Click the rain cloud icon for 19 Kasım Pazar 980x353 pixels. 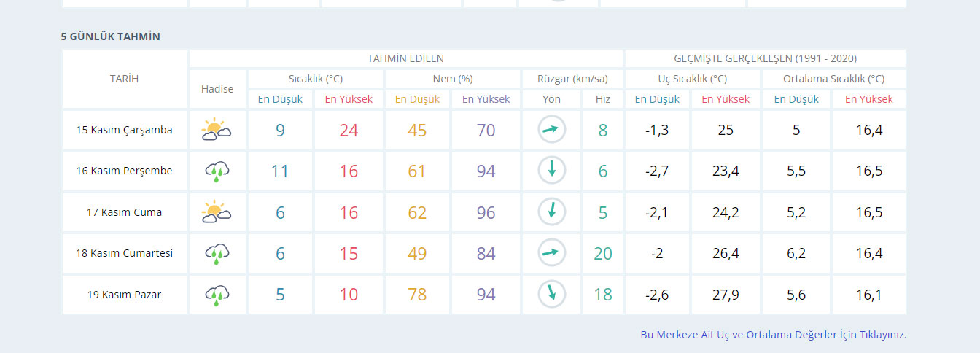[x=217, y=295]
